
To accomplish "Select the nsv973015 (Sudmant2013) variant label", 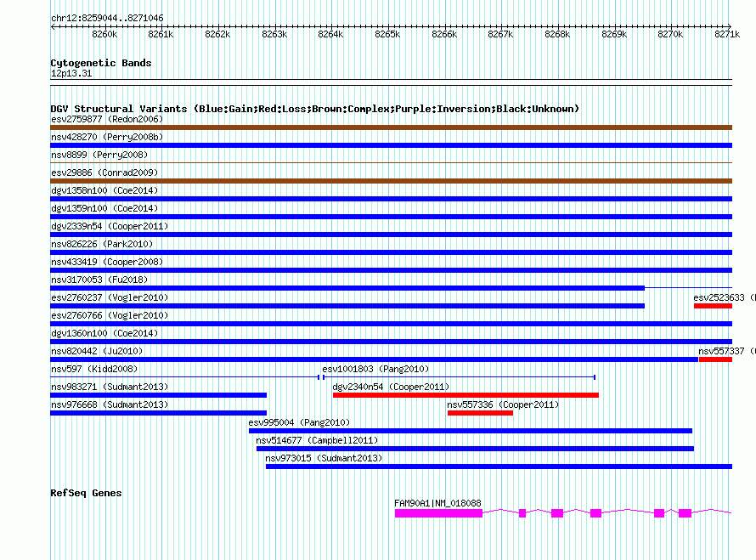I will pos(324,458).
